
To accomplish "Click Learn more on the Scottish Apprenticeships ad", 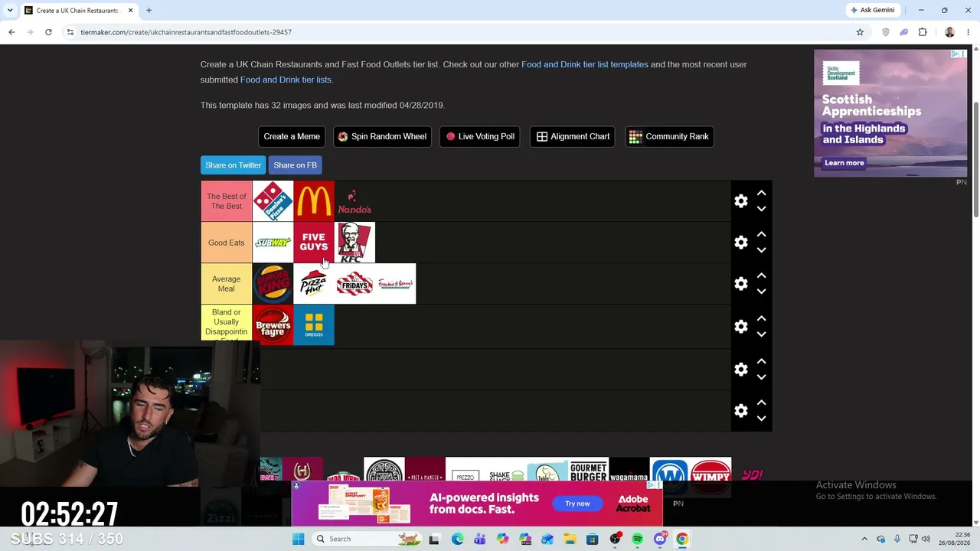I will 844,163.
